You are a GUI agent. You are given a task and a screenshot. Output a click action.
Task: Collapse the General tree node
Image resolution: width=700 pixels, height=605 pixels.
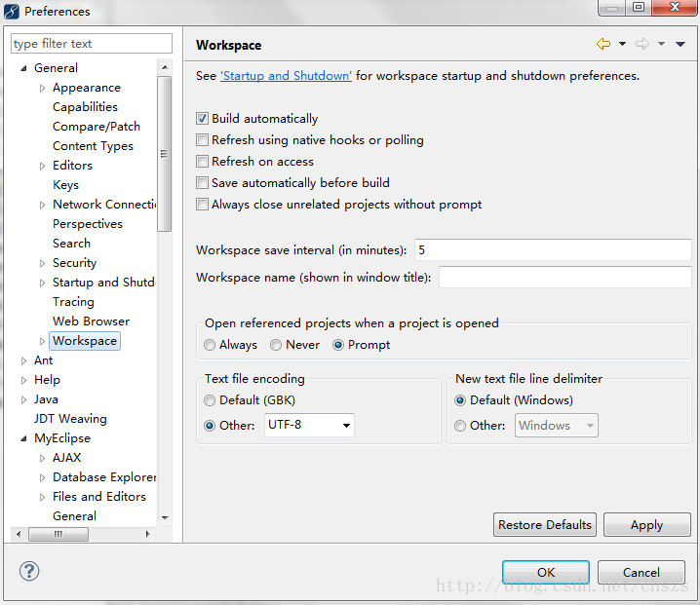click(23, 68)
